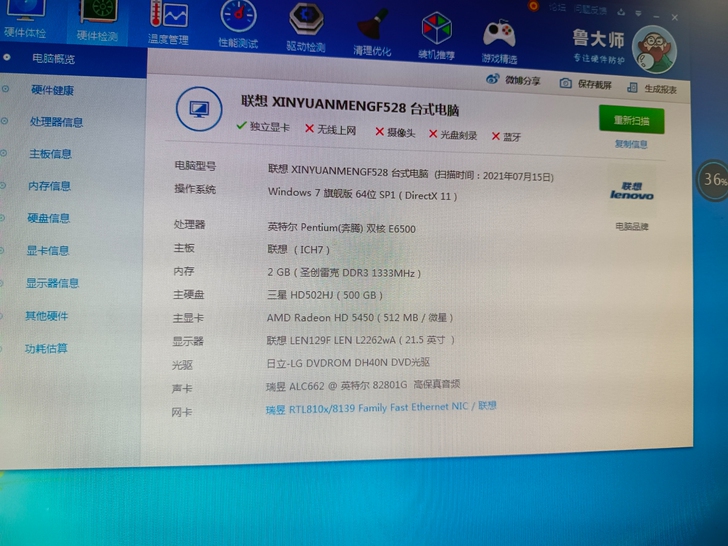The image size is (728, 546).
Task: Click the camera screenshot icon
Action: [x=566, y=83]
